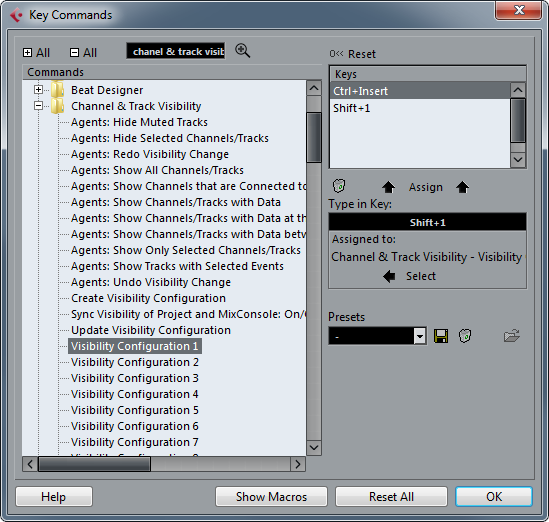Click the command search field
549x522 pixels.
click(x=175, y=51)
